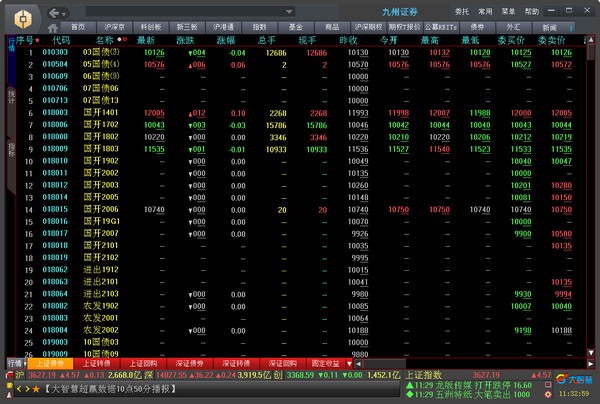
Task: Open the 帮助 menu
Action: point(532,11)
